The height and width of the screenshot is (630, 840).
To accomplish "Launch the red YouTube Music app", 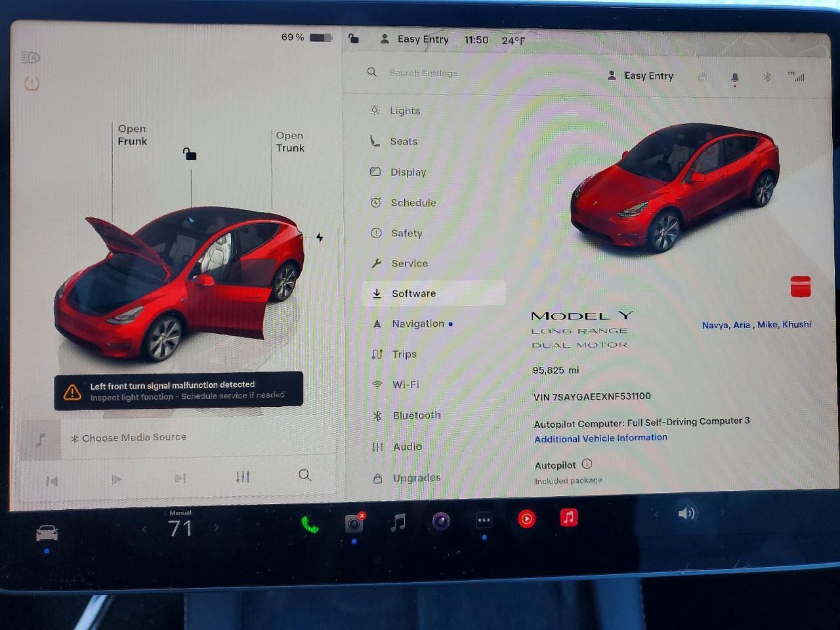I will tap(526, 519).
